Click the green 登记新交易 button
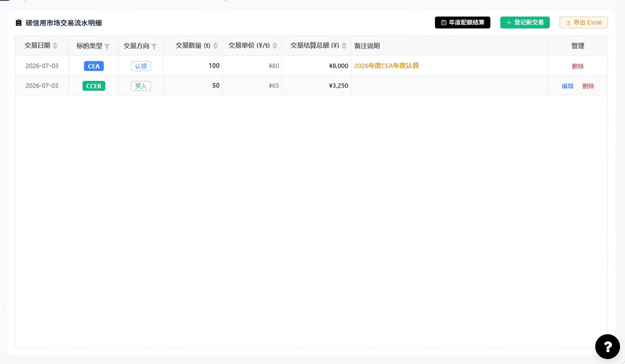625x364 pixels. [525, 22]
